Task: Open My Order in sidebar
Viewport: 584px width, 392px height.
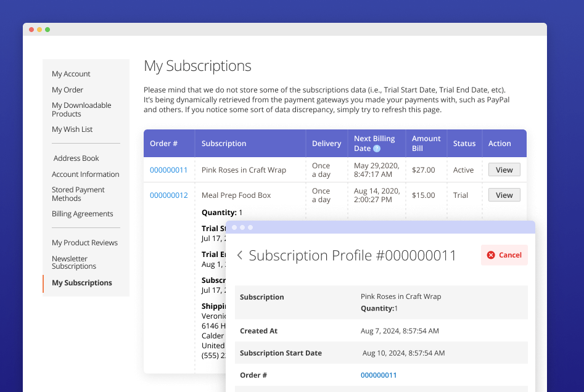Action: pyautogui.click(x=67, y=90)
